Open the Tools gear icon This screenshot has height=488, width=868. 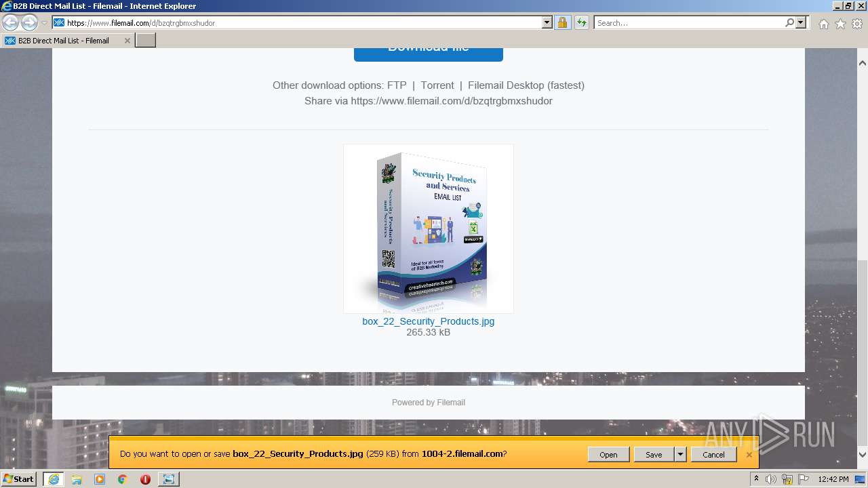(x=857, y=24)
